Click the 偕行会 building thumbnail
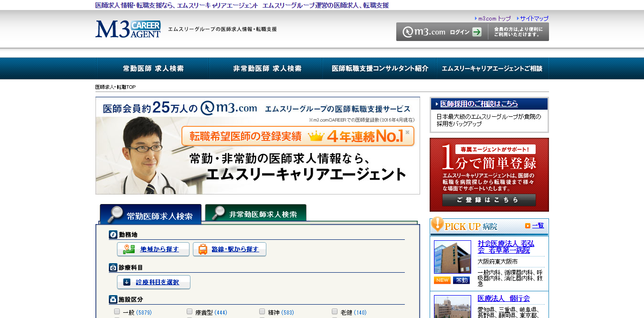 [453, 307]
